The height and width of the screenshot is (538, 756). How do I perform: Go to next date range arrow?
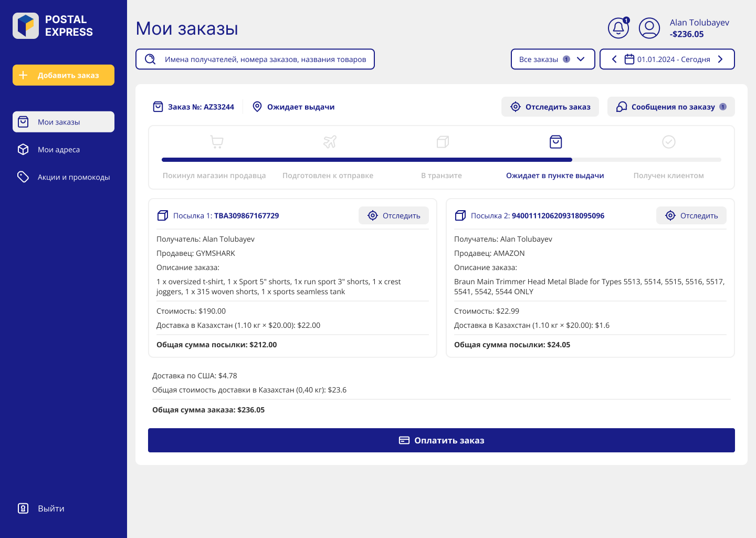pyautogui.click(x=720, y=59)
